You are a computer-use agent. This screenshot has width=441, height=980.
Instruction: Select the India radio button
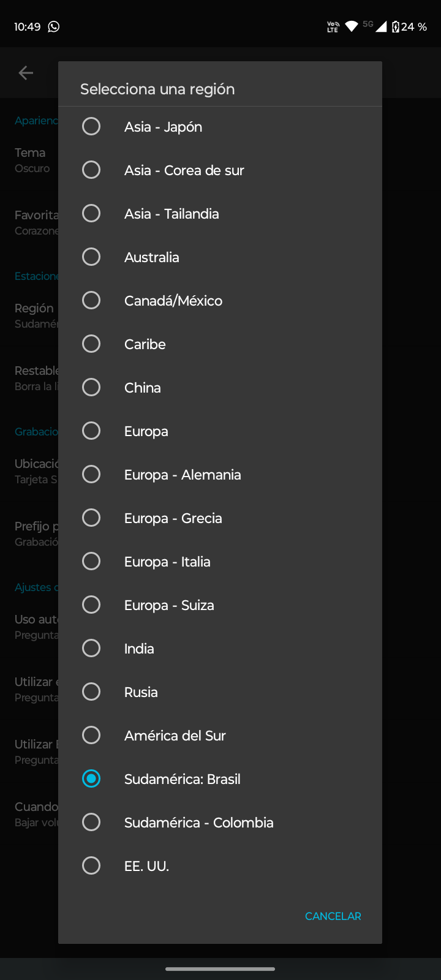[x=91, y=649]
